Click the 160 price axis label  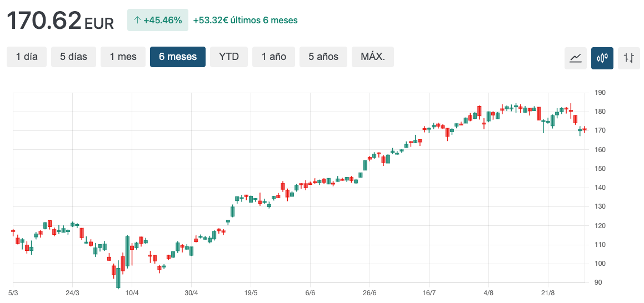pos(600,150)
